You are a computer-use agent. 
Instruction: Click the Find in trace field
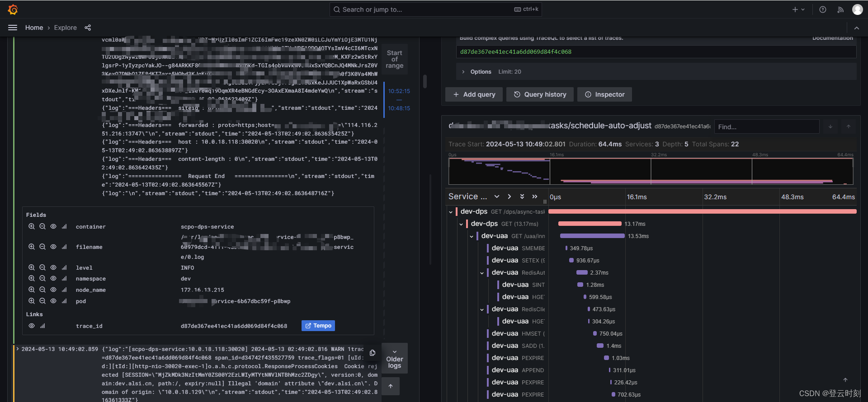767,127
